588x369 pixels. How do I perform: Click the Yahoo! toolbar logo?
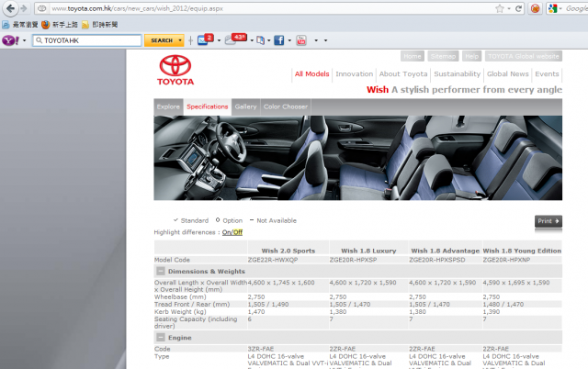pos(10,40)
